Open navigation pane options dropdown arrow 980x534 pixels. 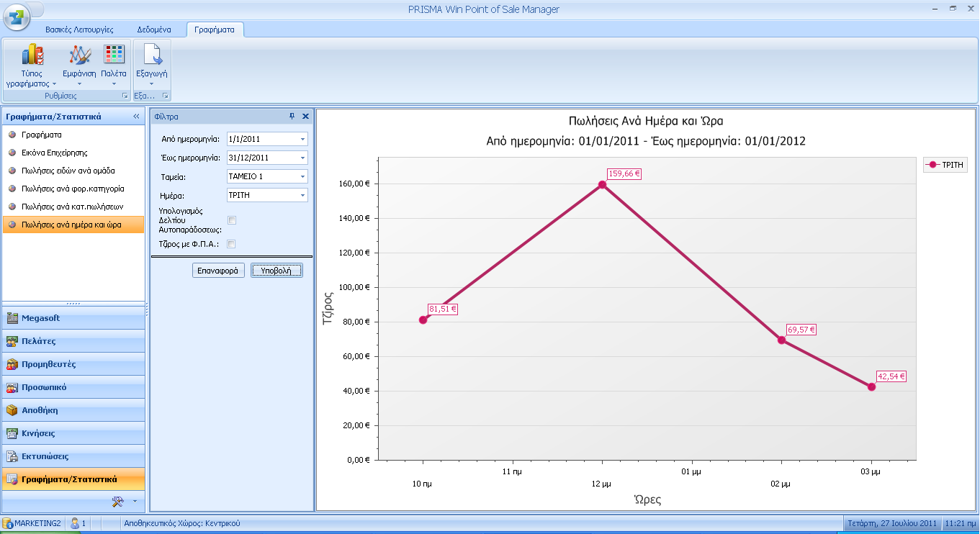click(x=135, y=501)
